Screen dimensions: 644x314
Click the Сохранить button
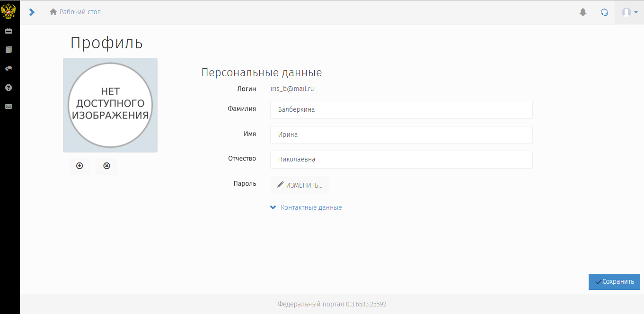click(614, 281)
